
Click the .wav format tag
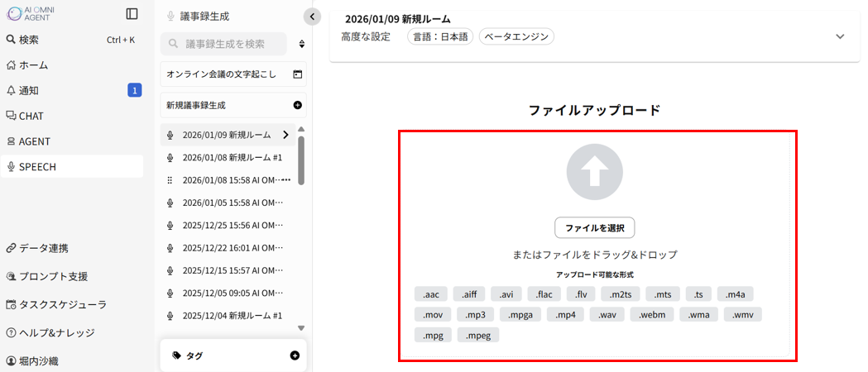(x=607, y=315)
